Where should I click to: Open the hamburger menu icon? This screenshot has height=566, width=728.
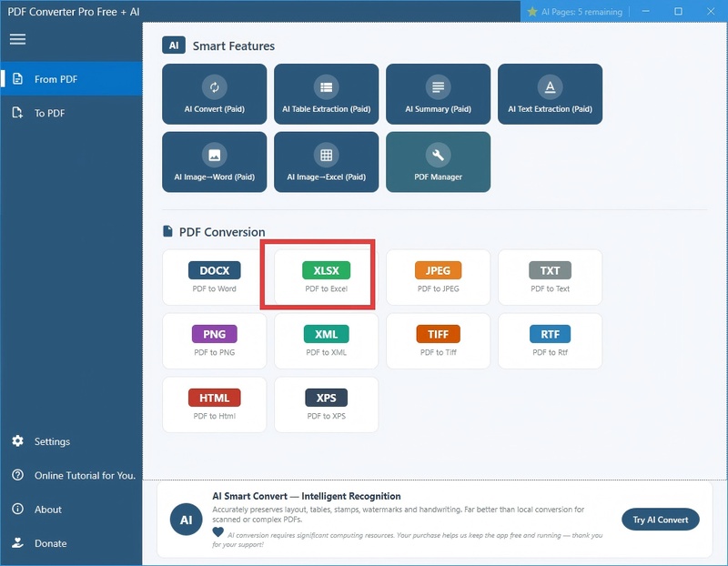17,39
